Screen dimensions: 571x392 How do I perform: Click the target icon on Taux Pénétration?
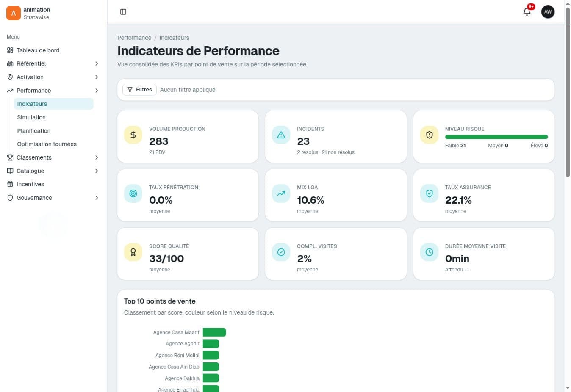[133, 193]
